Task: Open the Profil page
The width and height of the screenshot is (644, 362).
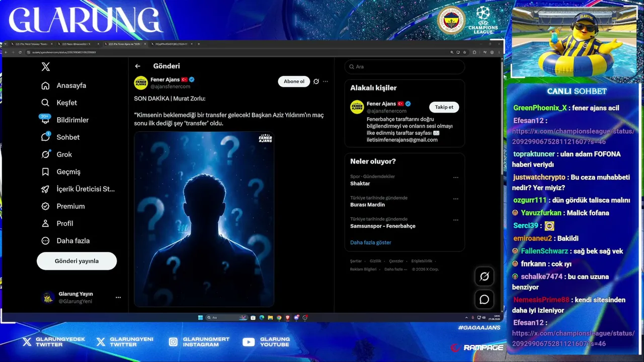Action: [x=57, y=223]
